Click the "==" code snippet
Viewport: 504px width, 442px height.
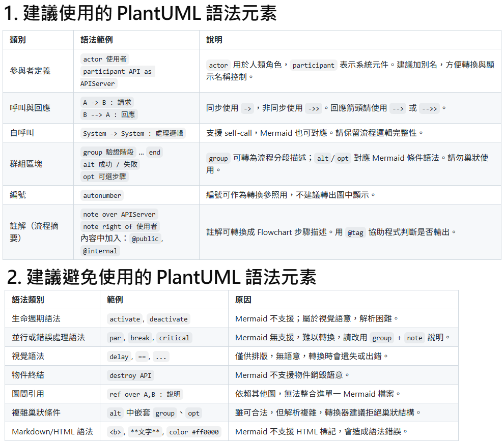(142, 357)
